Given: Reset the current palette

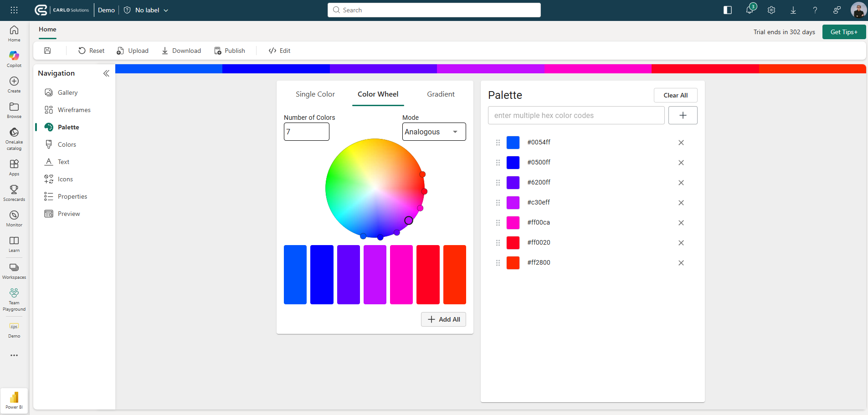Looking at the screenshot, I should pyautogui.click(x=91, y=51).
